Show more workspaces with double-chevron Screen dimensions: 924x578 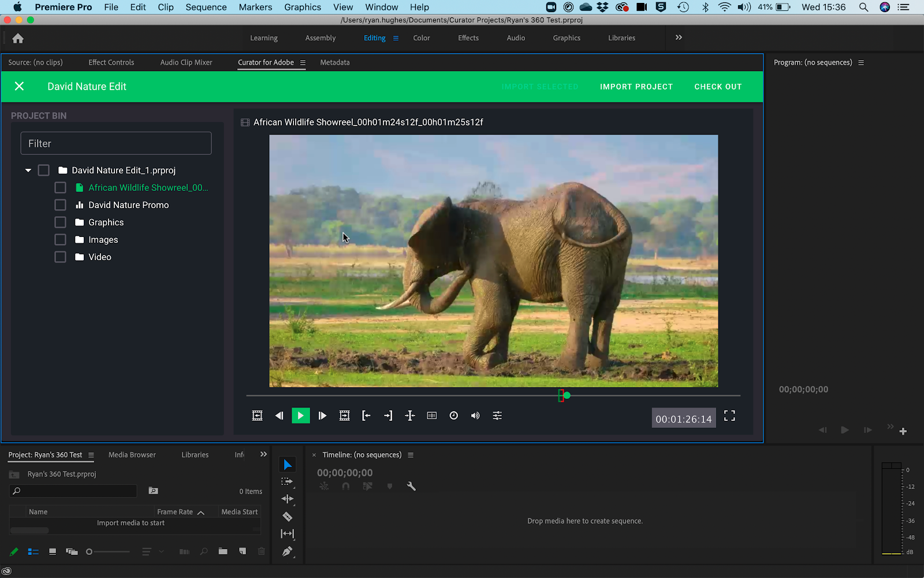[x=679, y=38]
